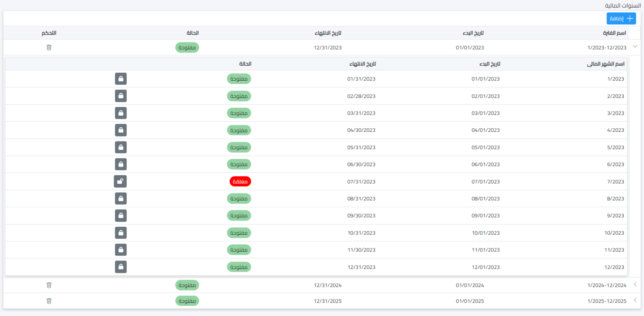
Task: Expand the 1/2024-12/2024 fiscal year
Action: click(x=636, y=285)
